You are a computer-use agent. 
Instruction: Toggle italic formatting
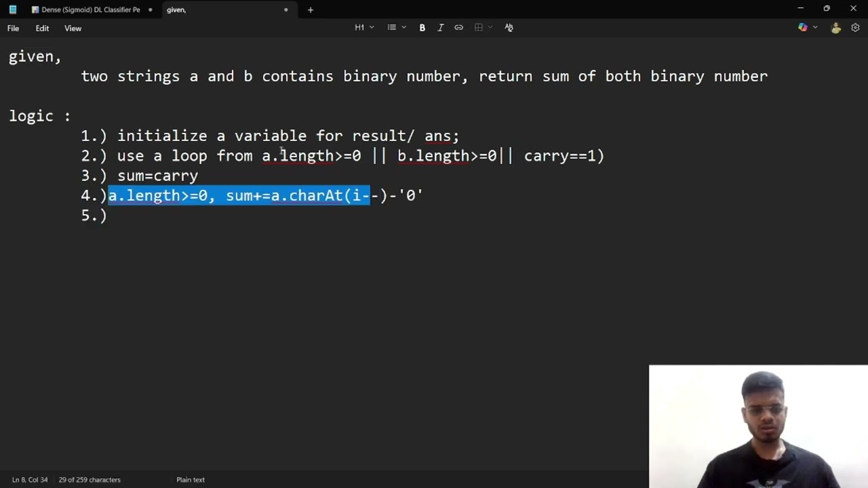440,27
